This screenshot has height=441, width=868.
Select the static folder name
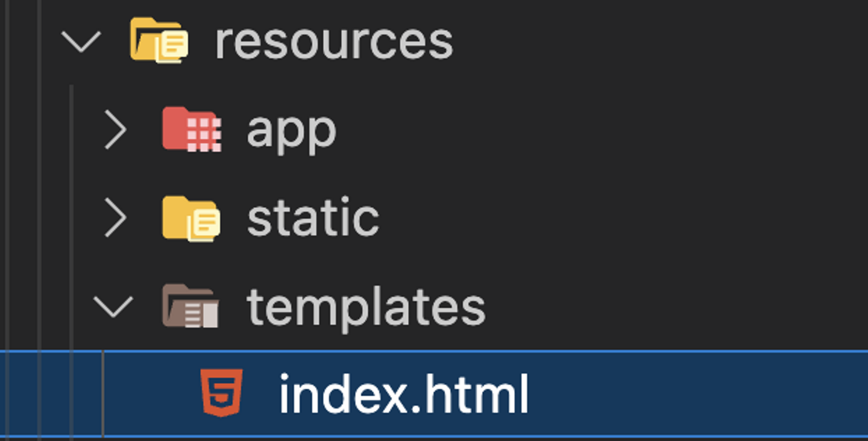pyautogui.click(x=313, y=217)
